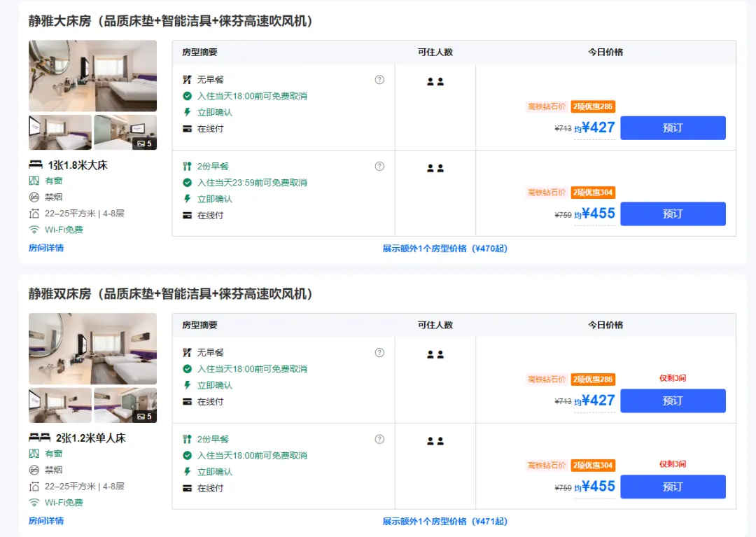Expand extra room prices starting from ¥471
Image resolution: width=756 pixels, height=537 pixels.
(x=444, y=522)
